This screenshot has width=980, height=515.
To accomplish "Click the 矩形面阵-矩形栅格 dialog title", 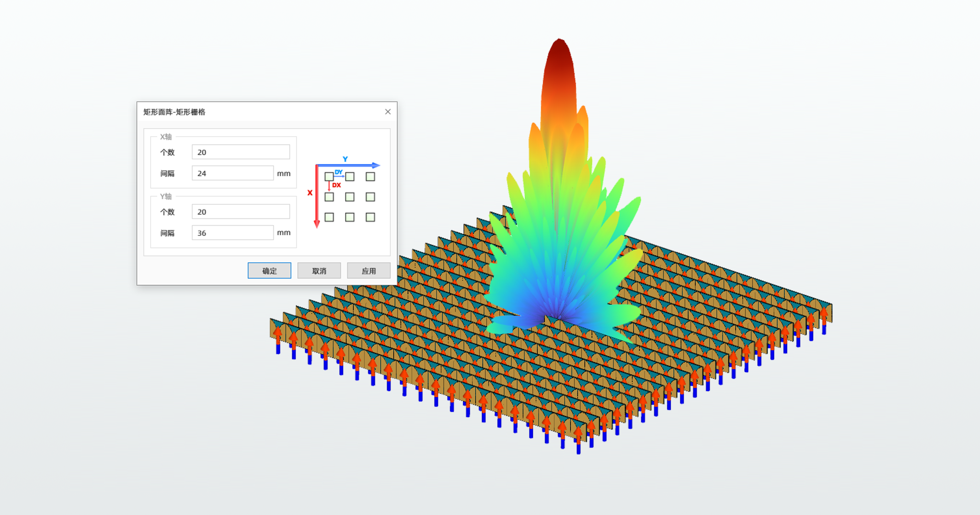I will coord(174,112).
